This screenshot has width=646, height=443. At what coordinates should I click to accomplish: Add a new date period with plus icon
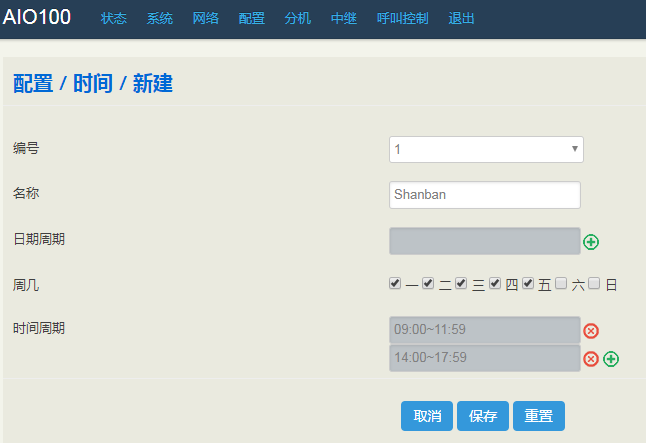(591, 242)
